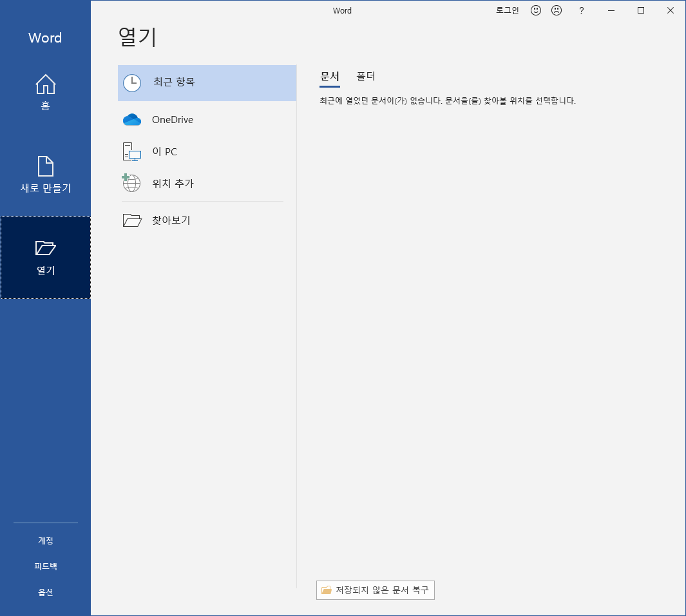686x616 pixels.
Task: Open 새로 만들기 (New) in sidebar
Action: click(x=46, y=175)
